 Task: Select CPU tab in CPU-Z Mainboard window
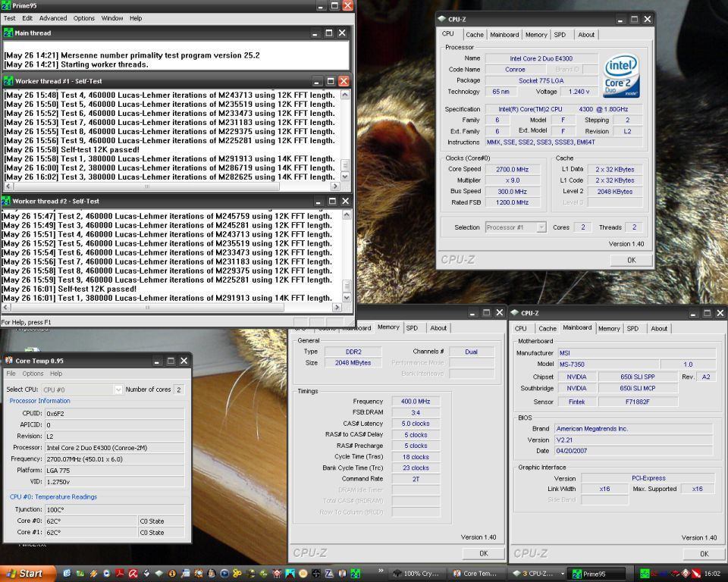pos(521,329)
